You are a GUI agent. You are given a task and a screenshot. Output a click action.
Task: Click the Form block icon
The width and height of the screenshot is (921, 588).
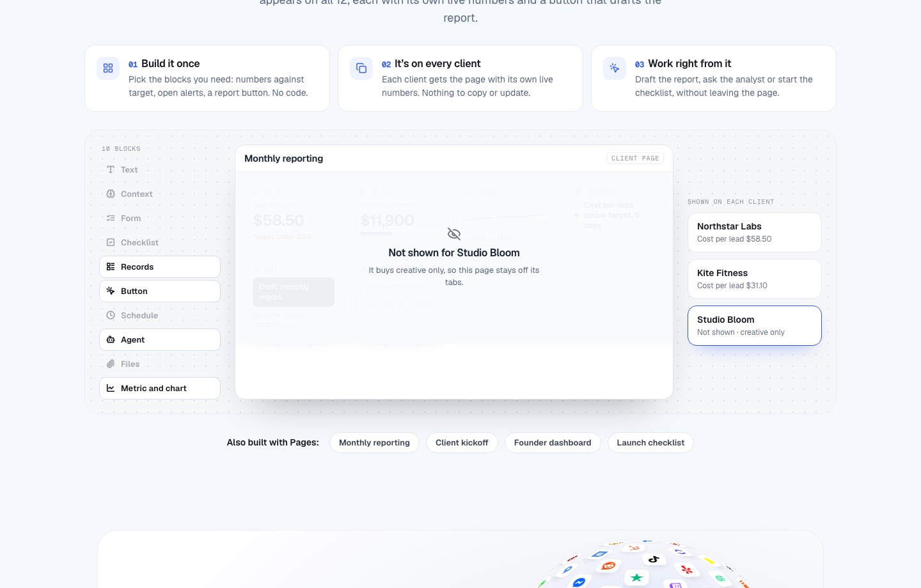tap(111, 218)
